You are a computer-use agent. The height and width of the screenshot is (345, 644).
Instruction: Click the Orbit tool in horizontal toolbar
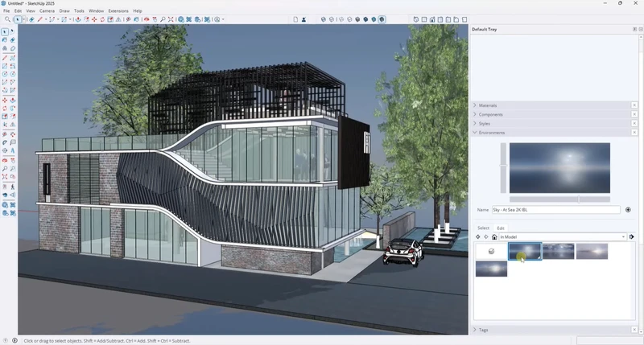147,19
